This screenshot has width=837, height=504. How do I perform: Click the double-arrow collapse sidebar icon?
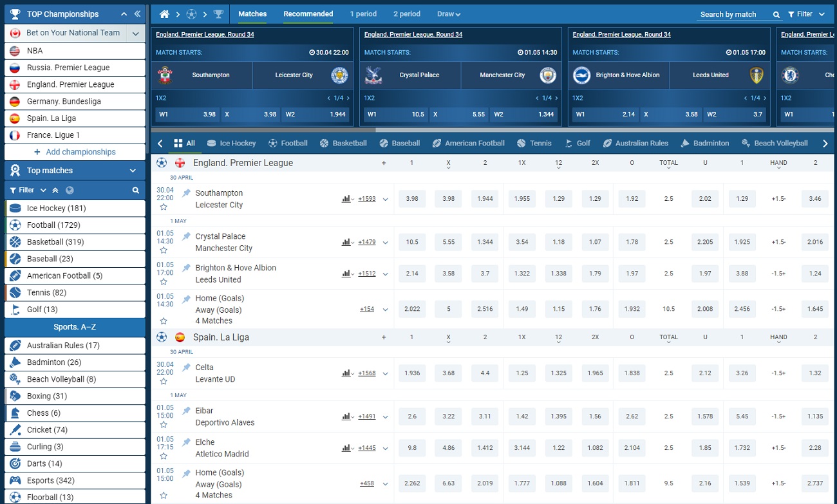click(x=137, y=14)
